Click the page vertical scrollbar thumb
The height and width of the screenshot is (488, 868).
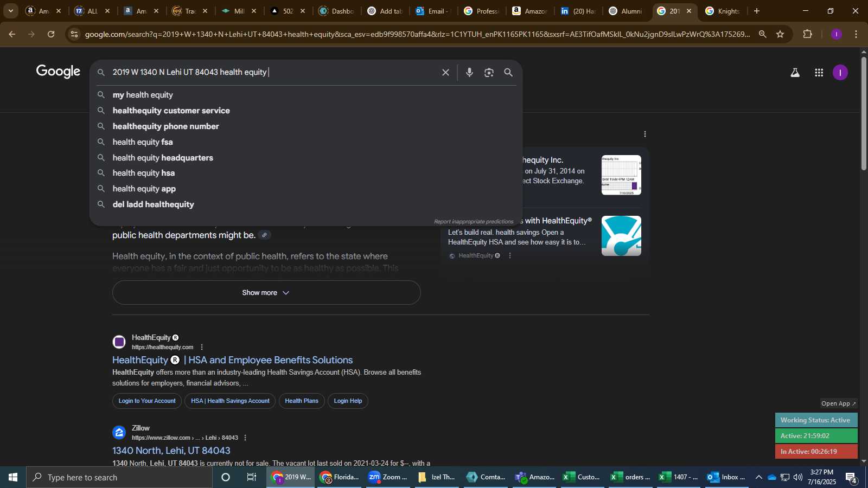click(864, 113)
